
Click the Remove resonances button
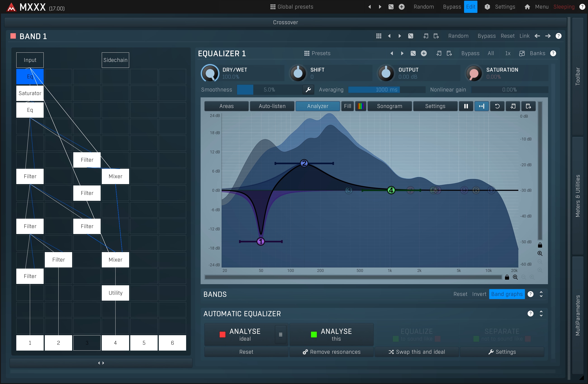331,352
